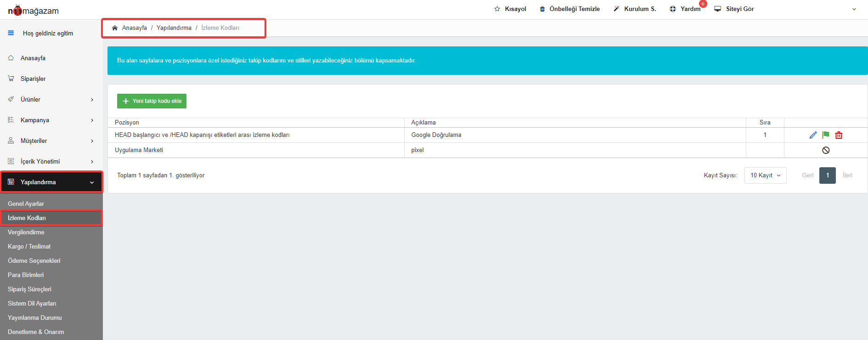868x340 pixels.
Task: Collapse the Yapılandırma menu chevron
Action: (92, 182)
